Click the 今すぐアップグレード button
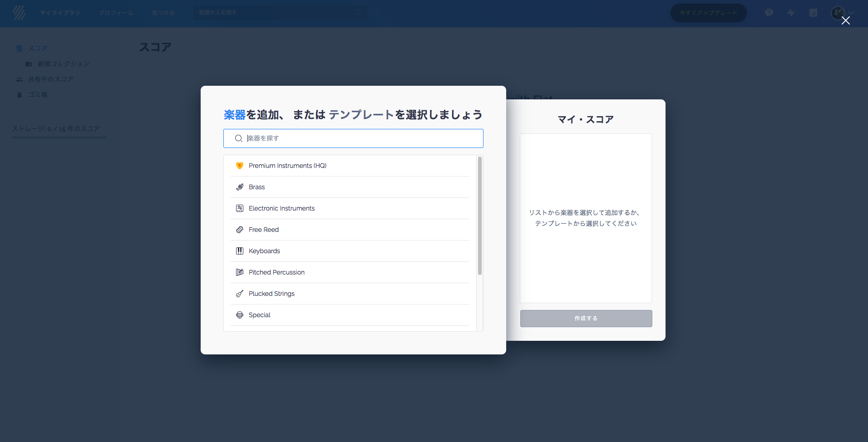The width and height of the screenshot is (868, 442). 708,13
